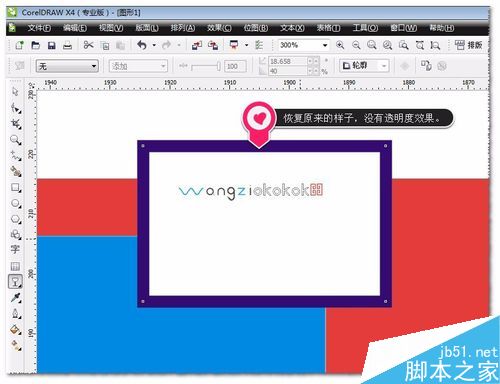Viewport: 500px width, 384px height.
Task: Select the Freehand tool in the toolbox
Action: click(x=15, y=156)
